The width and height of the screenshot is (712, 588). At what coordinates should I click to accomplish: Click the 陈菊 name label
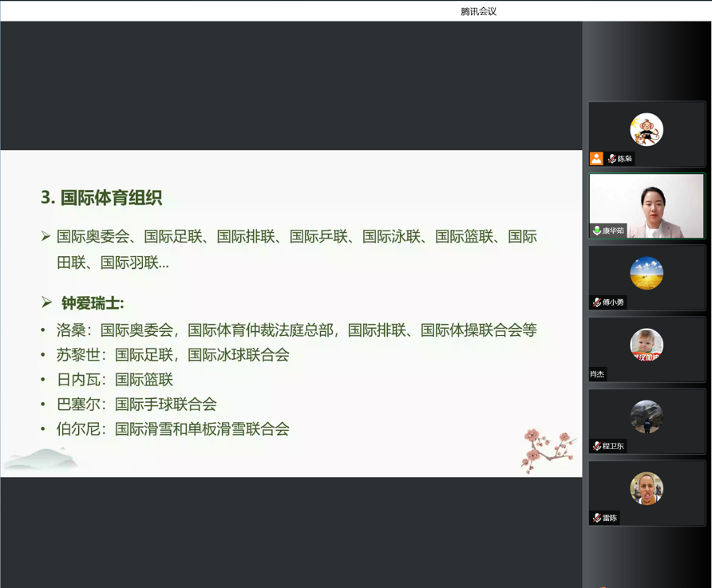click(x=625, y=159)
